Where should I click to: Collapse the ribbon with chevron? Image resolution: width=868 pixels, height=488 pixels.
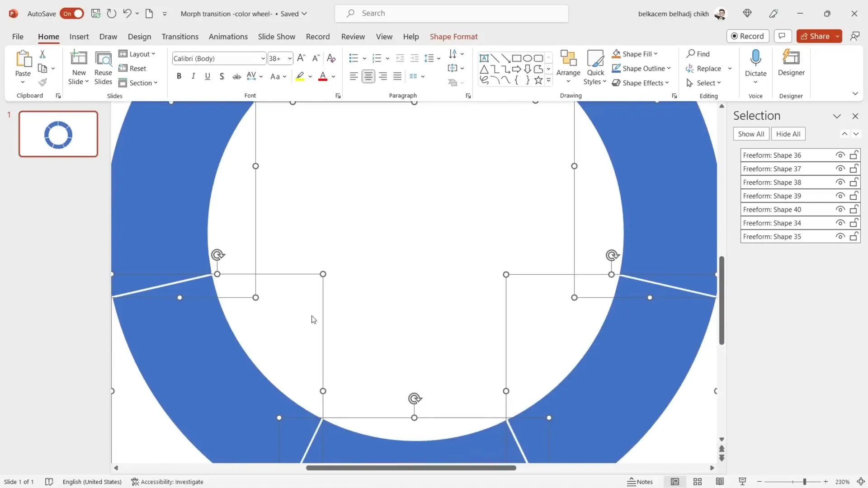click(x=855, y=94)
